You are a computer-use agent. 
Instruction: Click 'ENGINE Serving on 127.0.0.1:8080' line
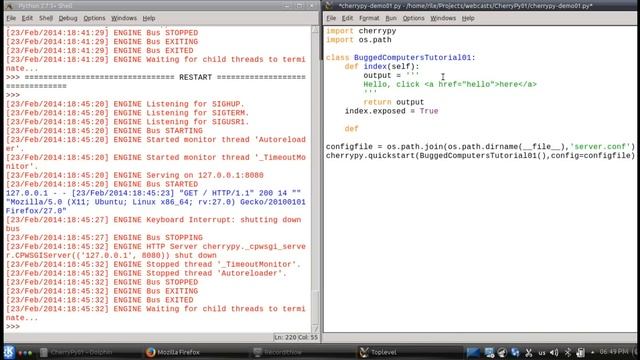click(135, 176)
